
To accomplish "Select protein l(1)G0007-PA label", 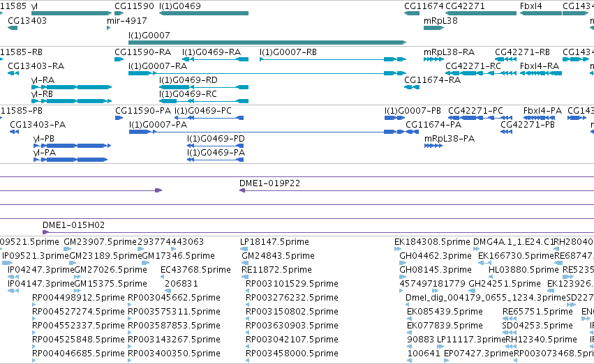I will pos(158,125).
